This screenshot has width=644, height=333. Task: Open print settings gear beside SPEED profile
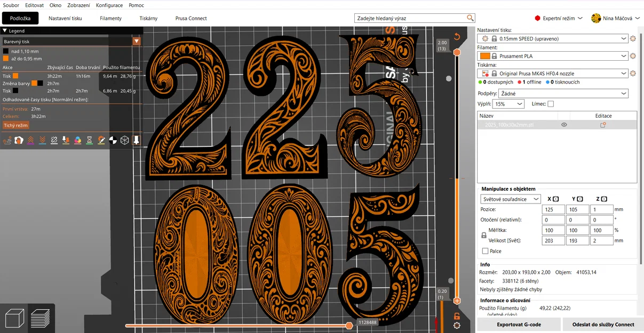633,39
